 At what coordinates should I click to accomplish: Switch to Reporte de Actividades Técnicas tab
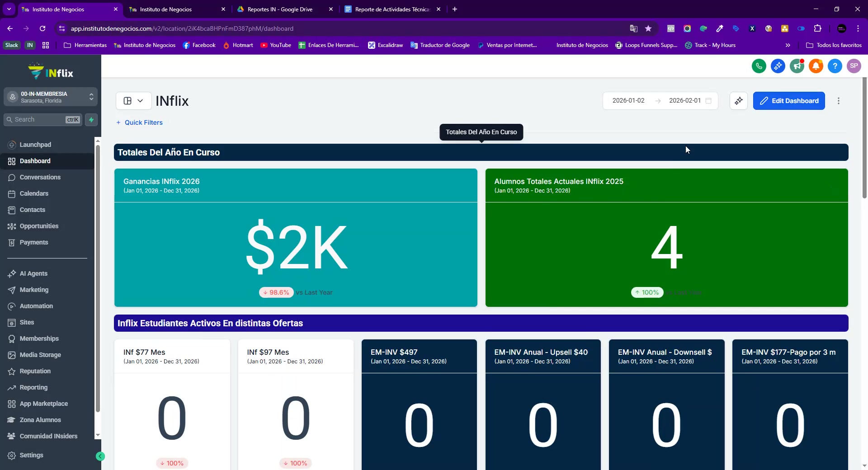[392, 9]
